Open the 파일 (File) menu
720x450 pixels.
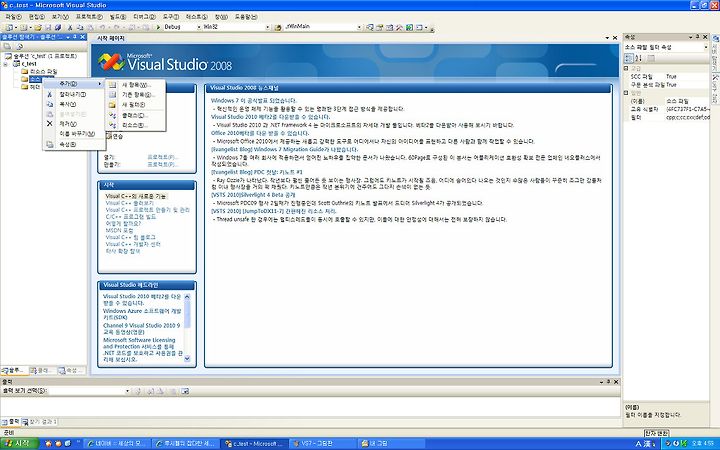(x=13, y=17)
